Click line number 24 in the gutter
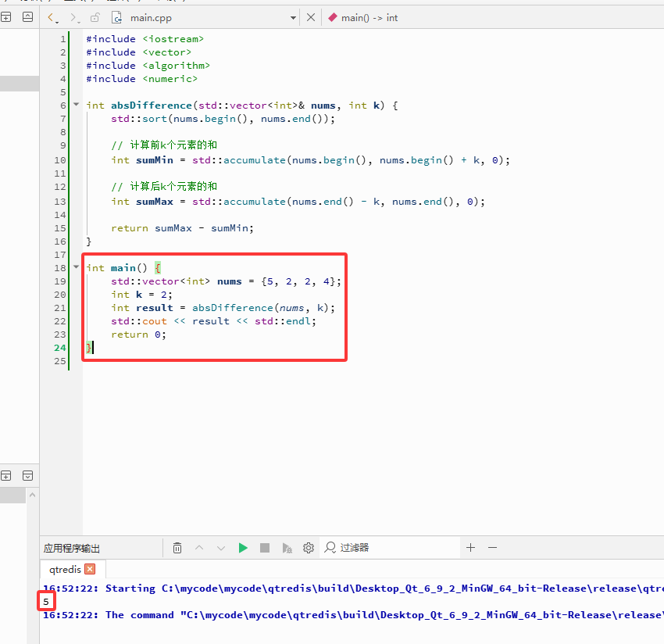 tap(59, 348)
